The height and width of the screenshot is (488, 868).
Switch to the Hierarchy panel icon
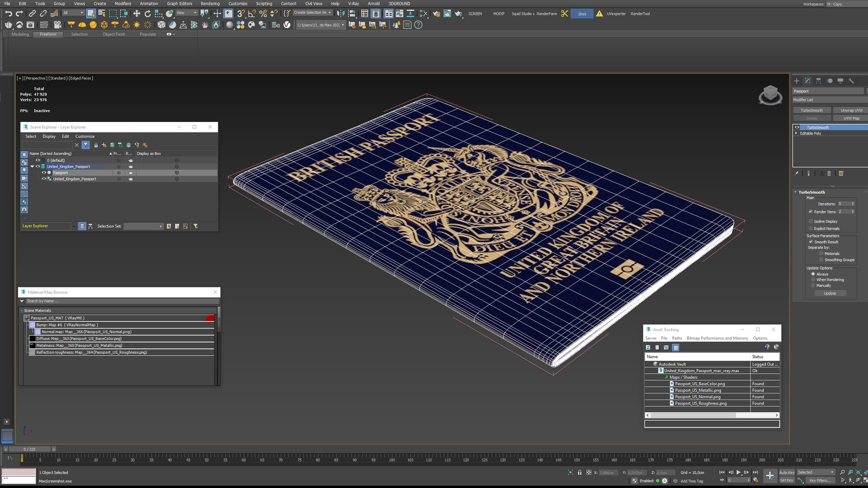[818, 81]
